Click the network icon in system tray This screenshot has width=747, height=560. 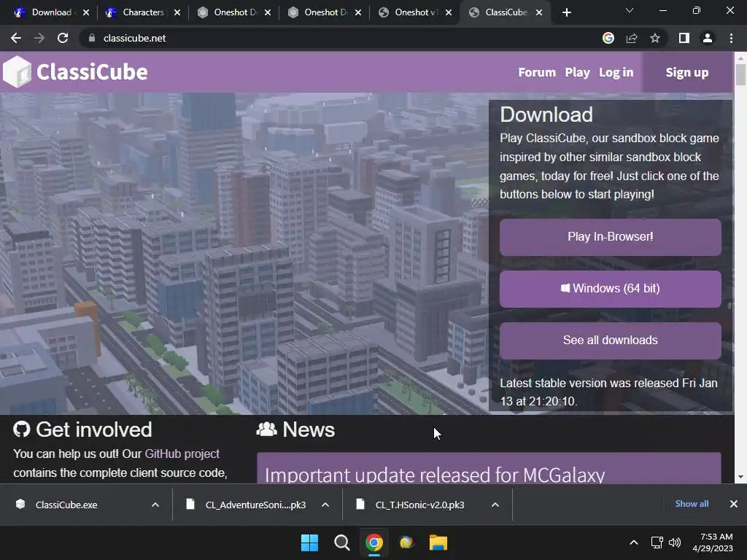pyautogui.click(x=657, y=542)
